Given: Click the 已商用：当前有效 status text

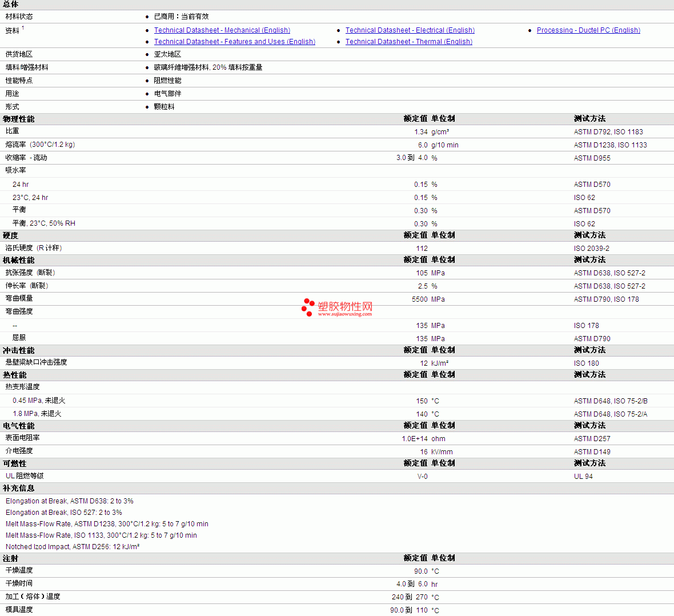Looking at the screenshot, I should point(181,17).
